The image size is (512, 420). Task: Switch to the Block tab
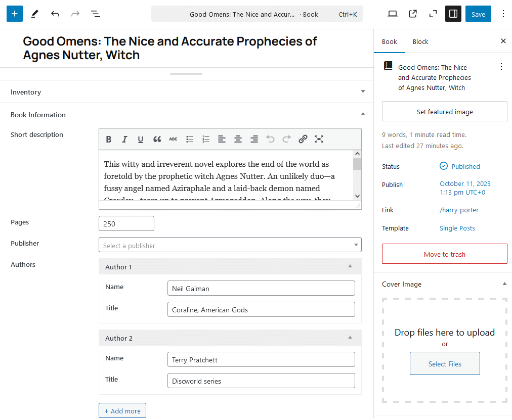(x=420, y=42)
